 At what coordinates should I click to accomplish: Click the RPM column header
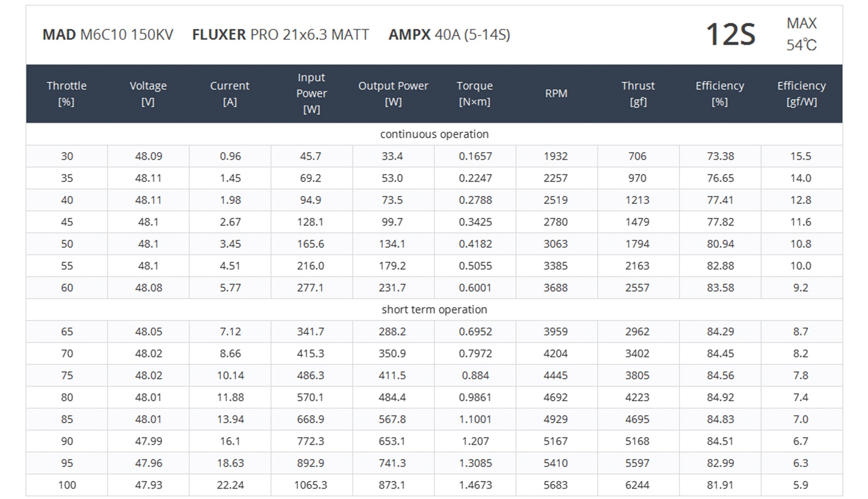click(x=556, y=93)
